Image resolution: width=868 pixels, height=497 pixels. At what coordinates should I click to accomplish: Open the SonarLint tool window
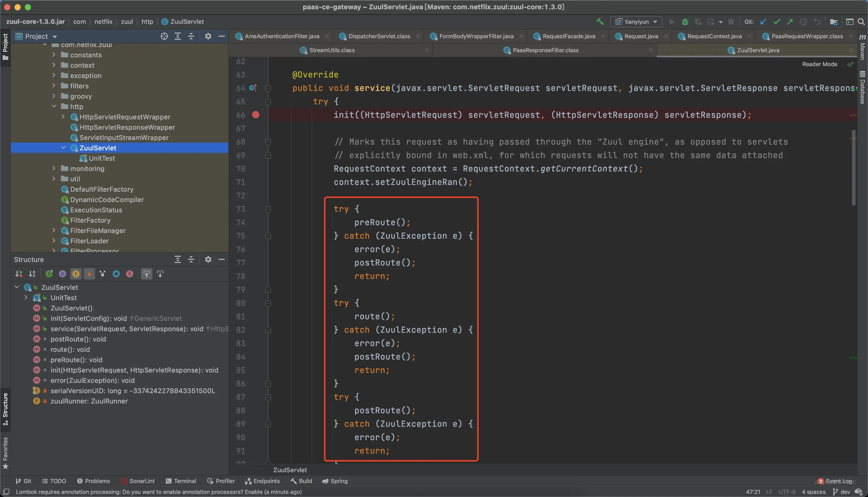coord(137,481)
